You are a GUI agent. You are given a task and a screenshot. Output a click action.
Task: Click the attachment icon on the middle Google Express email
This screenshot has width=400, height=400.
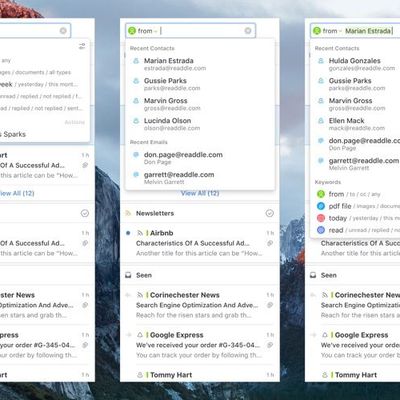pos(270,345)
